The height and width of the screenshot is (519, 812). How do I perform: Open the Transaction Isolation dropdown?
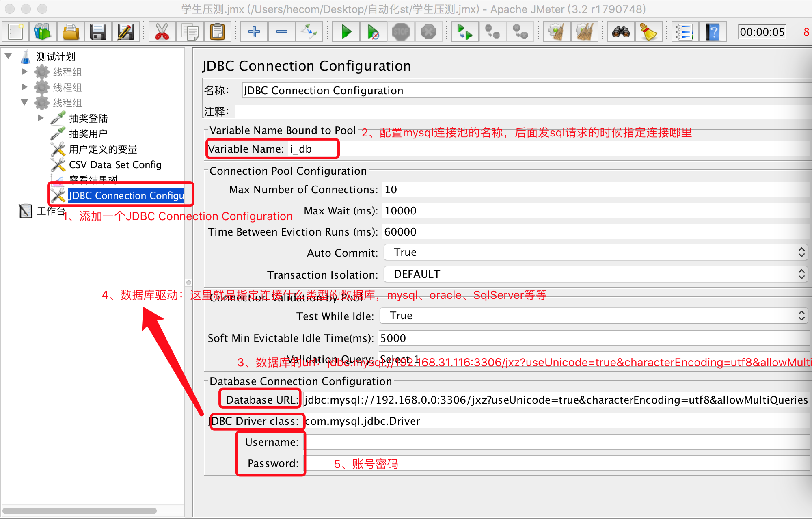[x=595, y=274]
